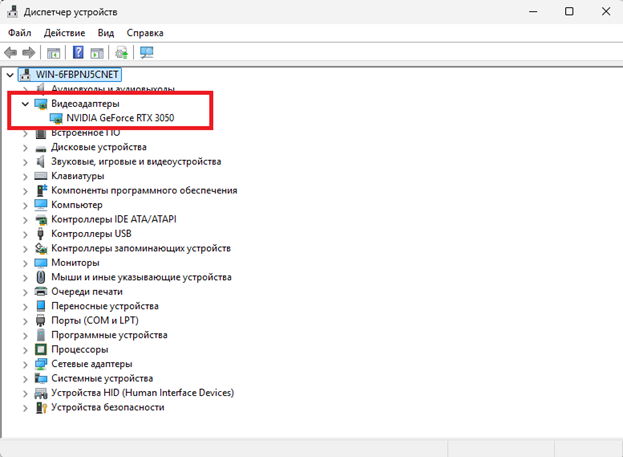Click the Системные устройства icon
Screen dimensions: 623x457
click(41, 378)
